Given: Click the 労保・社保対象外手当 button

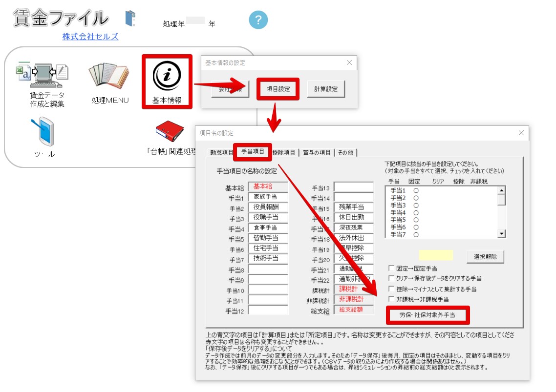Looking at the screenshot, I should coord(428,315).
